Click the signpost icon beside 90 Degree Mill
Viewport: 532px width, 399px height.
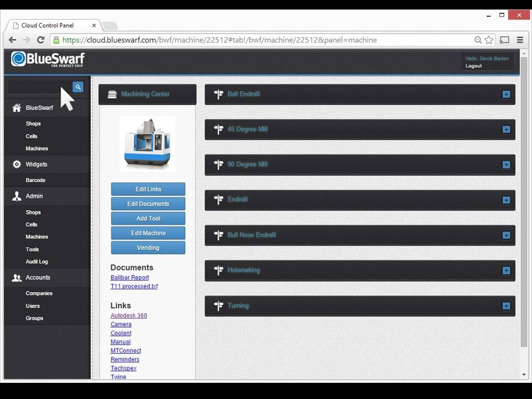click(218, 165)
